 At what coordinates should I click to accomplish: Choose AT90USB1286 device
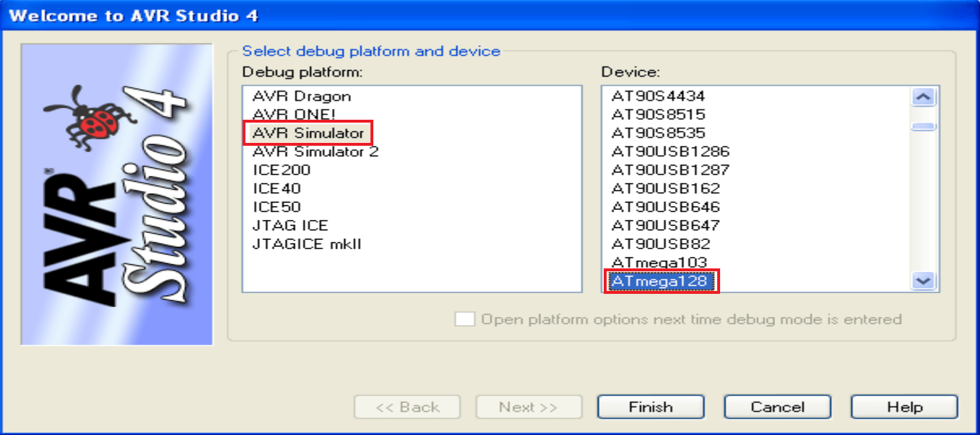pyautogui.click(x=670, y=152)
